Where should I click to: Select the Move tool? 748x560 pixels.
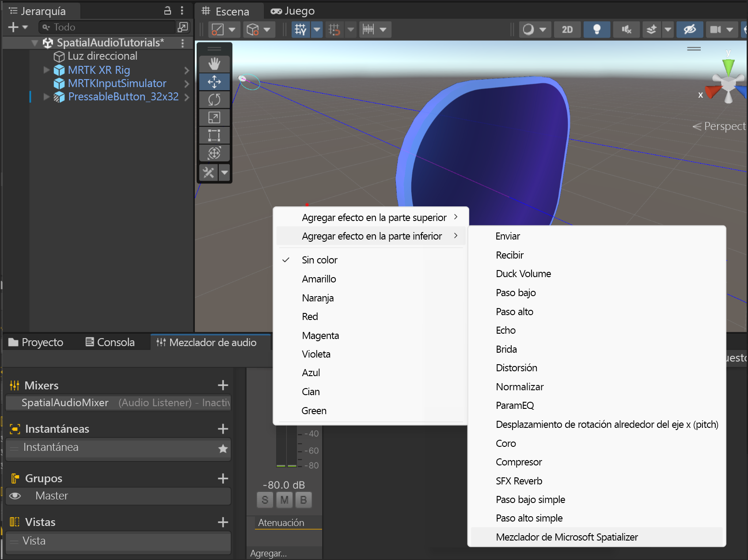[x=214, y=82]
